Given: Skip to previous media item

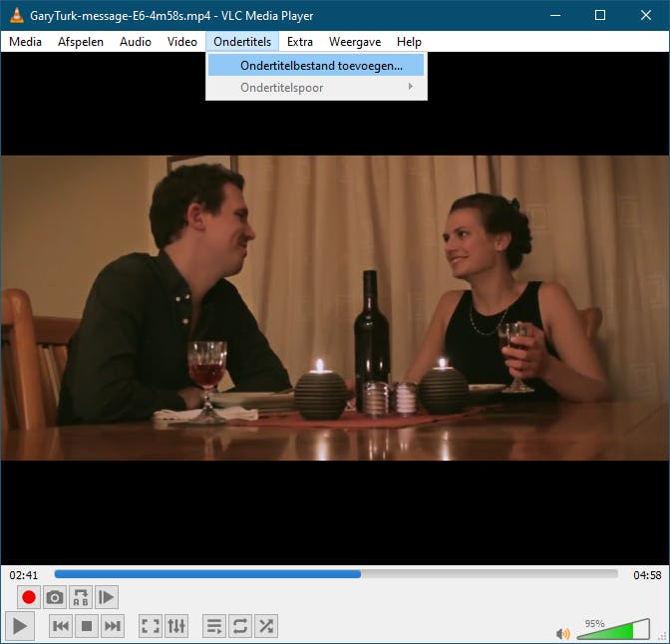Looking at the screenshot, I should [61, 626].
